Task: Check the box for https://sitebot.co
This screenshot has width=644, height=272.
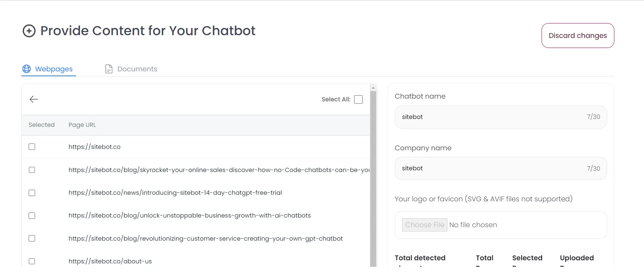Action: (x=32, y=147)
